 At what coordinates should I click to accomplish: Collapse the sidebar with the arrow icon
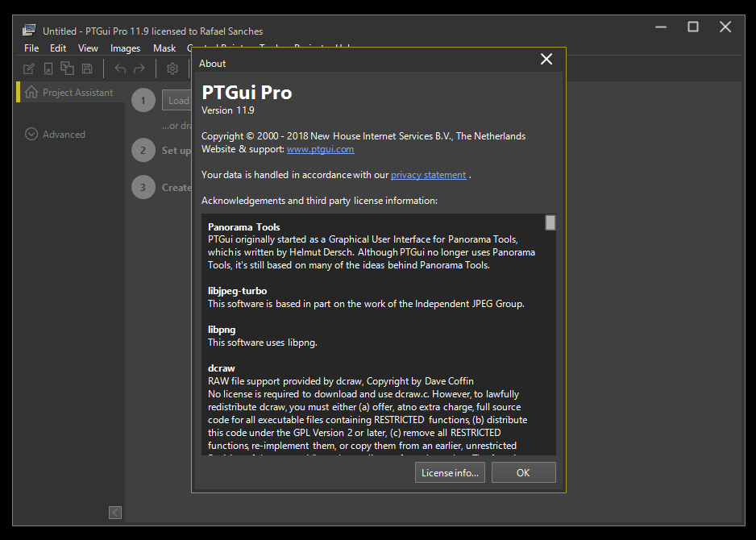point(115,512)
